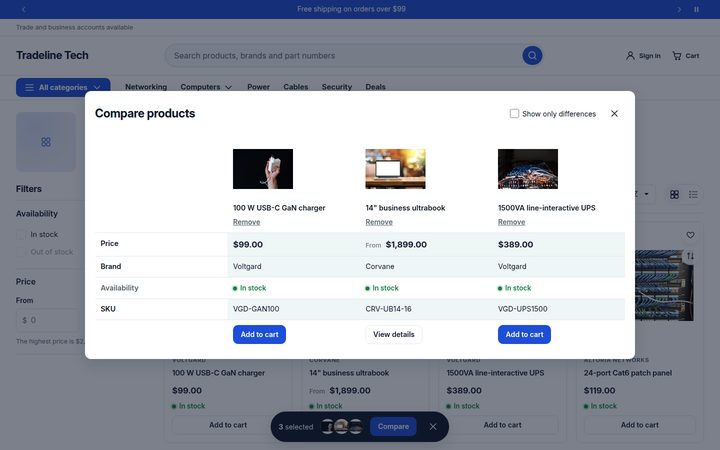Screen dimensions: 720x450
Task: Remove the GaN charger from comparison
Action: pyautogui.click(x=247, y=222)
